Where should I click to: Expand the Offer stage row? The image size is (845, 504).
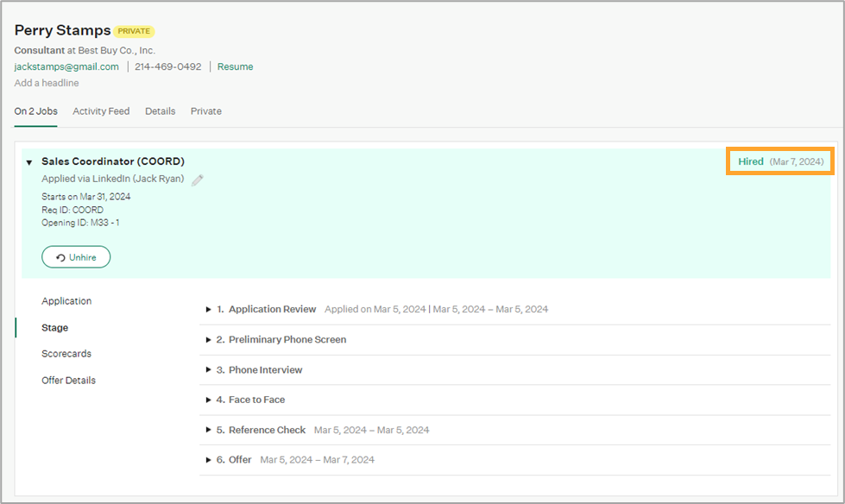[x=208, y=460]
